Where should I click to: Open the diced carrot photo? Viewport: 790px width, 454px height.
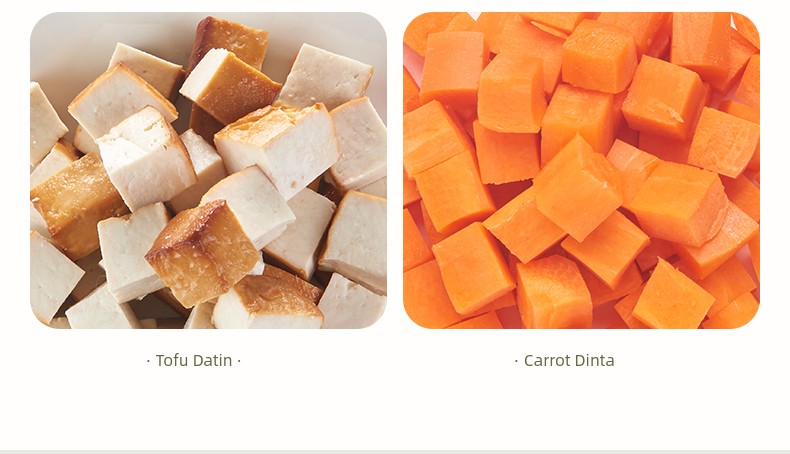581,170
